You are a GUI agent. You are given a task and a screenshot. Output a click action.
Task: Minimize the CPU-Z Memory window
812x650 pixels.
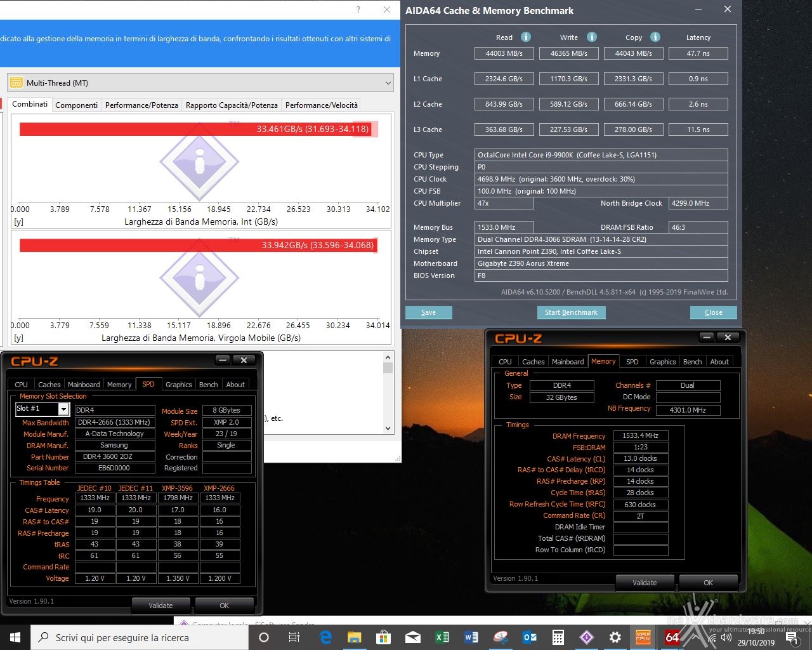(706, 337)
